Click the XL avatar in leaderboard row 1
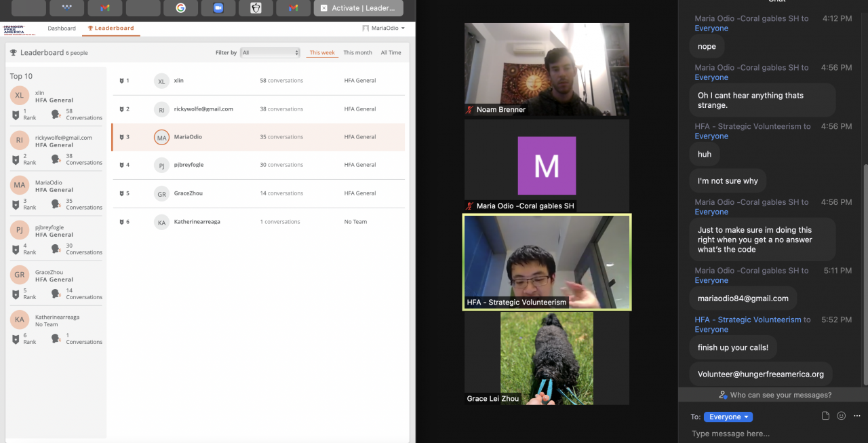The image size is (868, 443). [x=161, y=81]
